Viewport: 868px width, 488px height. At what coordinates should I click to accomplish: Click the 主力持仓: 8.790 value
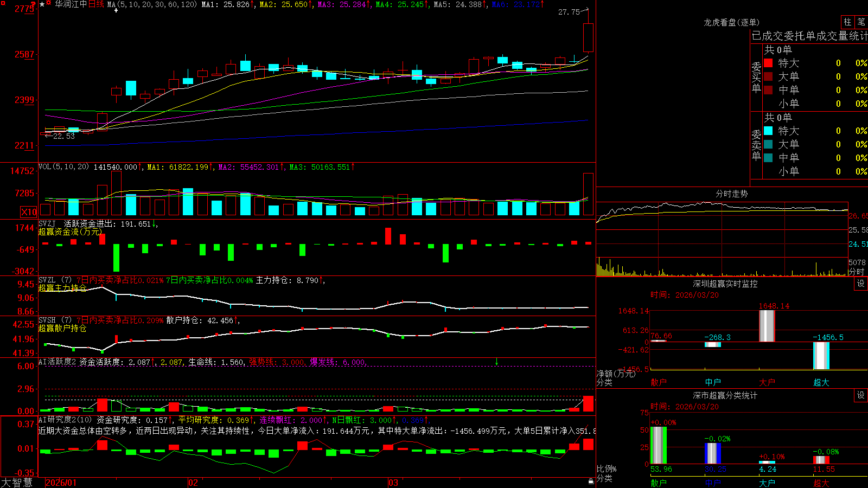290,280
